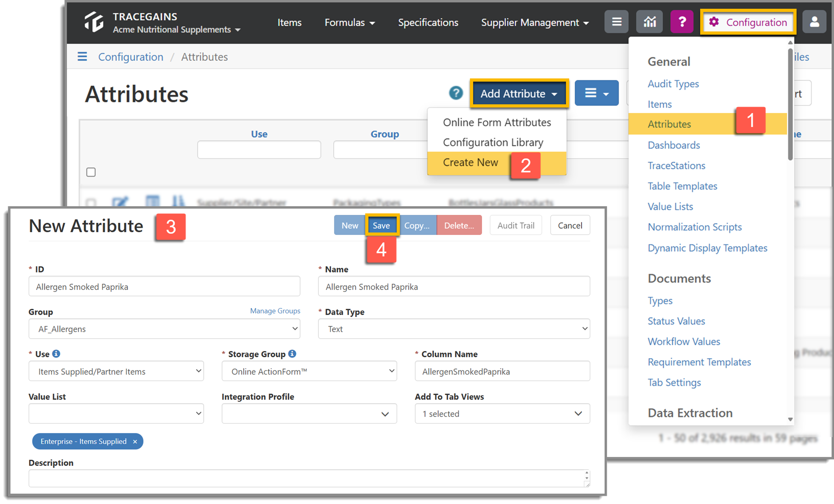This screenshot has width=834, height=504.
Task: Open Items under General in Configuration panel
Action: coord(659,104)
